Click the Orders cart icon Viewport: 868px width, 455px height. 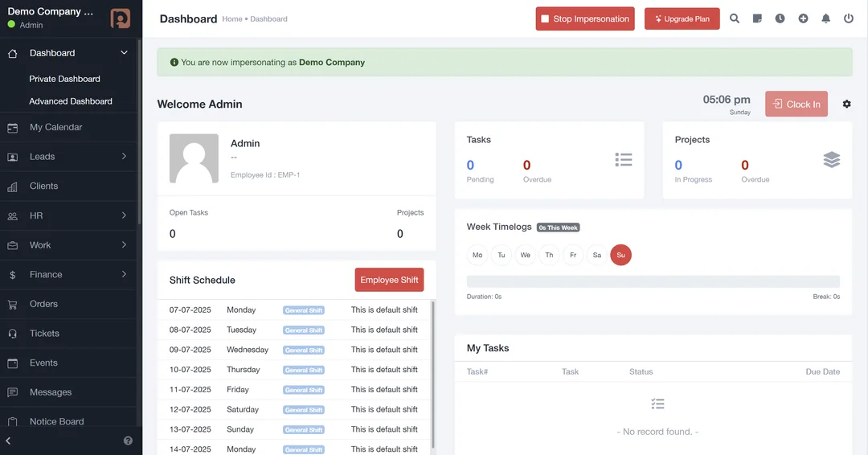[x=12, y=305]
